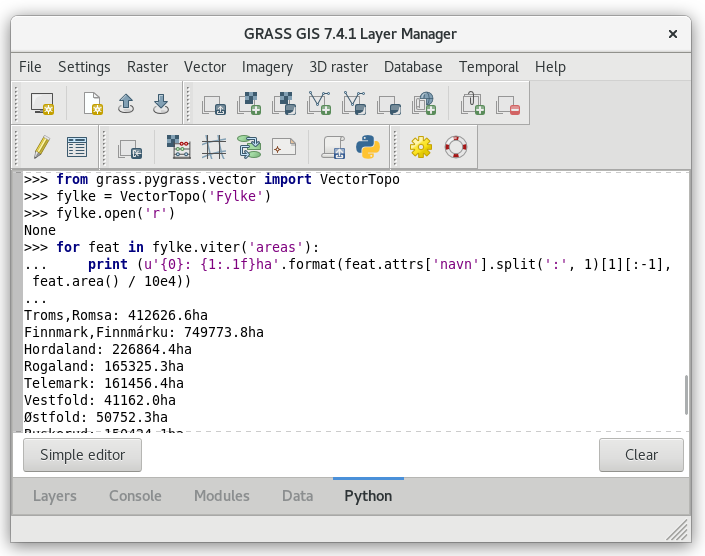This screenshot has width=705, height=556.
Task: Import raster or vector data
Action: (x=130, y=148)
